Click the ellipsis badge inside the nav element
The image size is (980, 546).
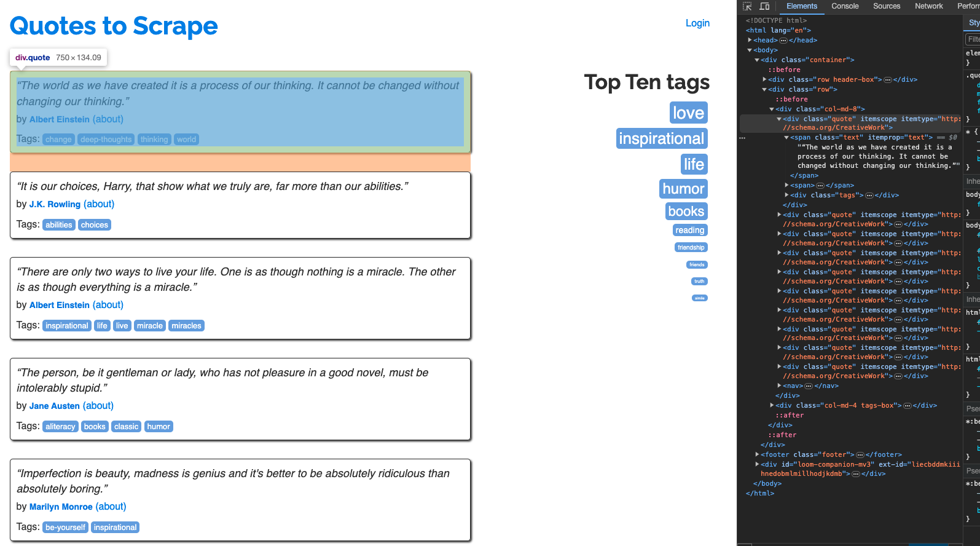[809, 386]
